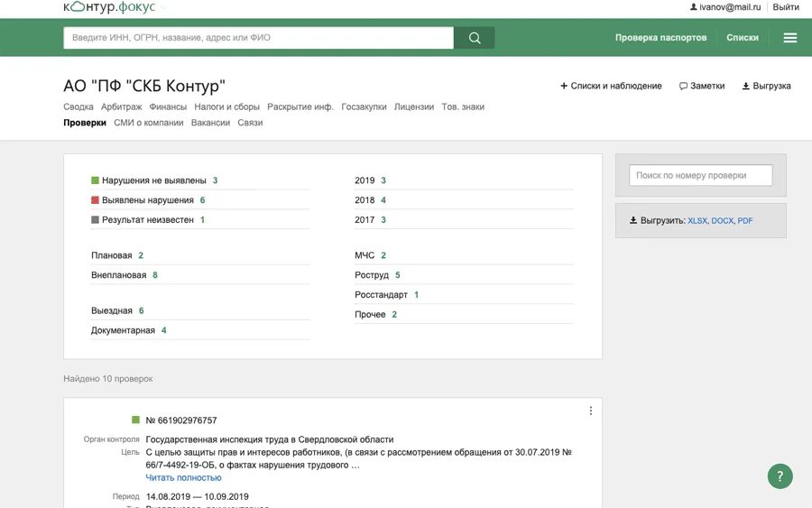Switch to the Арбитраж tab
Image resolution: width=812 pixels, height=508 pixels.
[121, 106]
